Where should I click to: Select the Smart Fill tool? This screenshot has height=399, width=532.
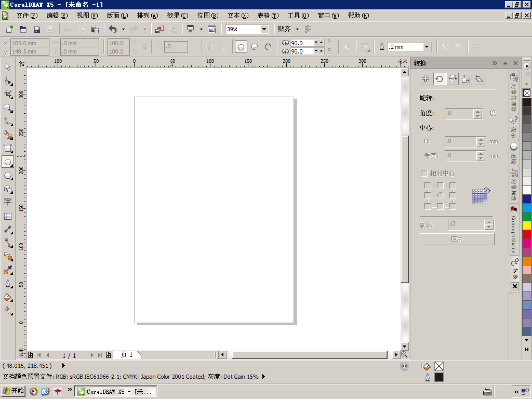(x=8, y=135)
